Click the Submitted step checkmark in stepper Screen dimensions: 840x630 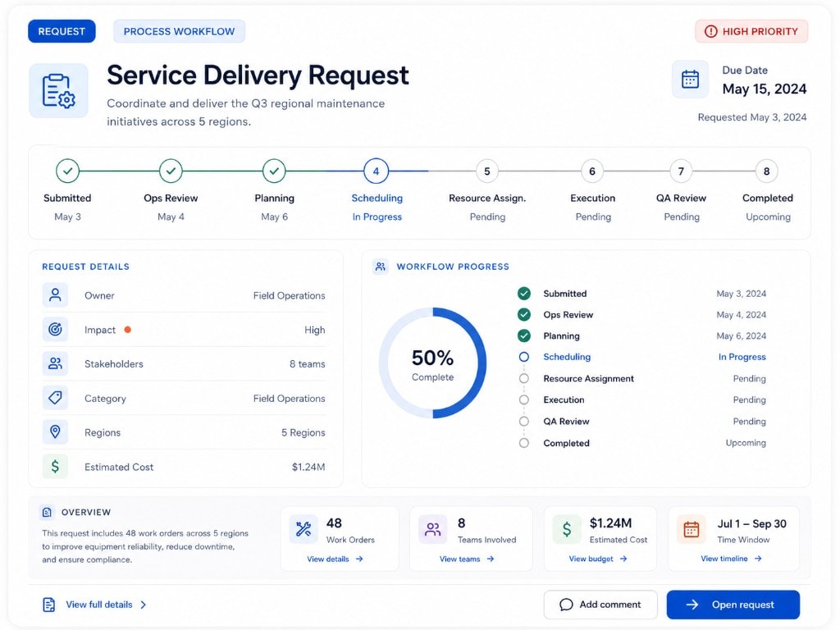67,171
